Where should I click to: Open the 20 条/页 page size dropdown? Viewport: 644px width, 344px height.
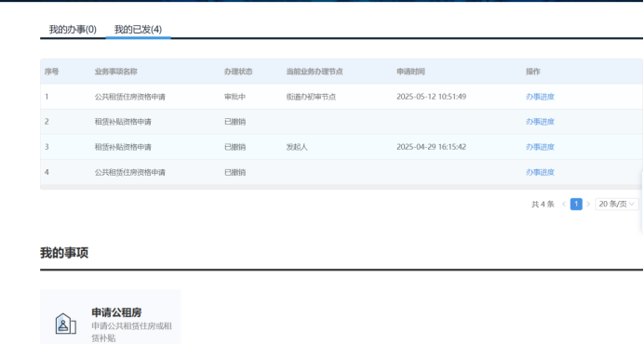click(x=617, y=204)
